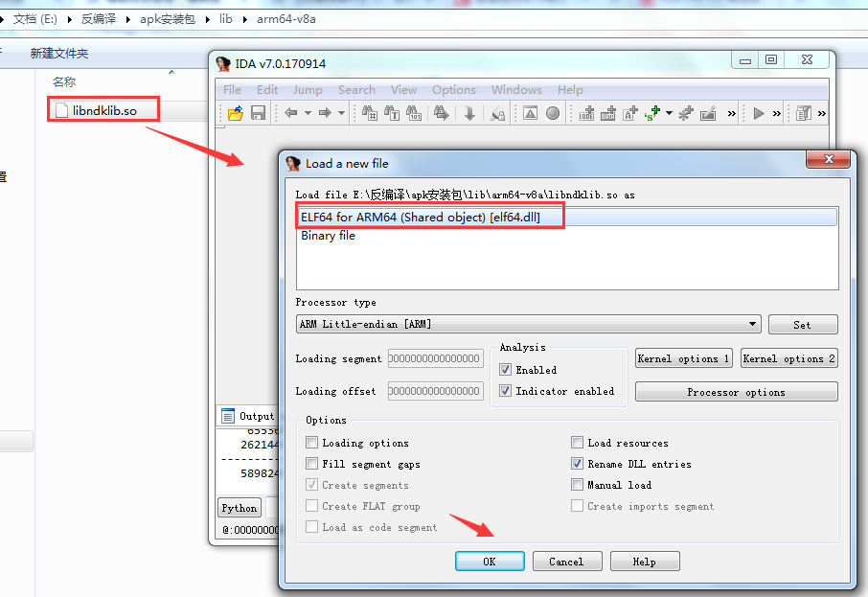Click OK to load the file
This screenshot has width=868, height=597.
tap(490, 561)
